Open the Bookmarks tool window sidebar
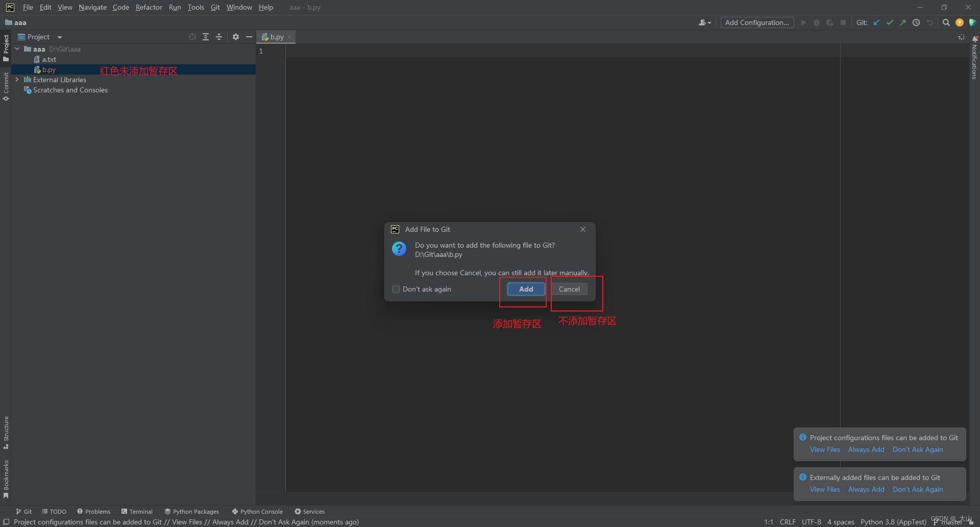980x527 pixels. [x=6, y=479]
